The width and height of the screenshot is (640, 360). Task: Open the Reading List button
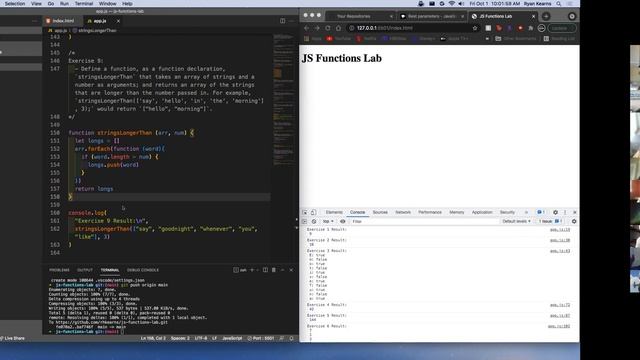(x=559, y=39)
